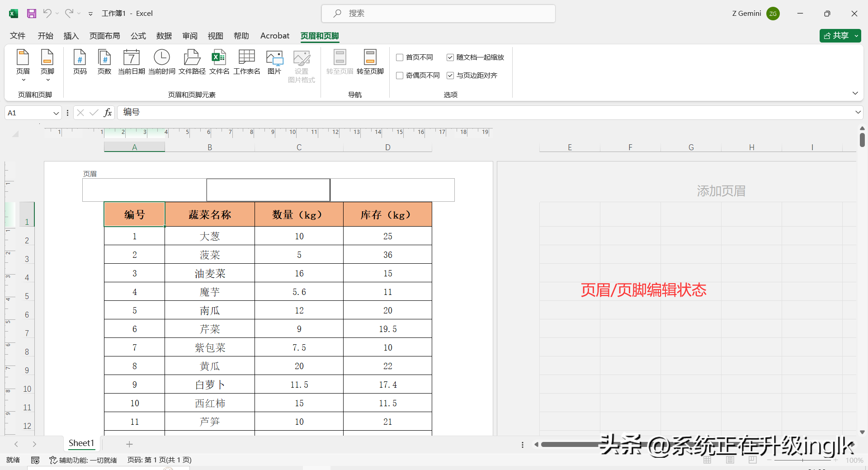Select column B header
The height and width of the screenshot is (470, 868).
pos(210,147)
